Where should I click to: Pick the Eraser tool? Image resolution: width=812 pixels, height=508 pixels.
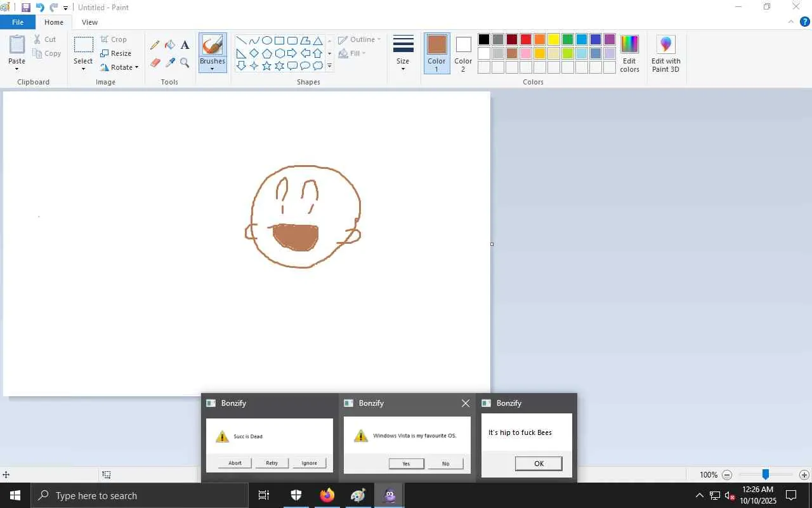click(155, 62)
